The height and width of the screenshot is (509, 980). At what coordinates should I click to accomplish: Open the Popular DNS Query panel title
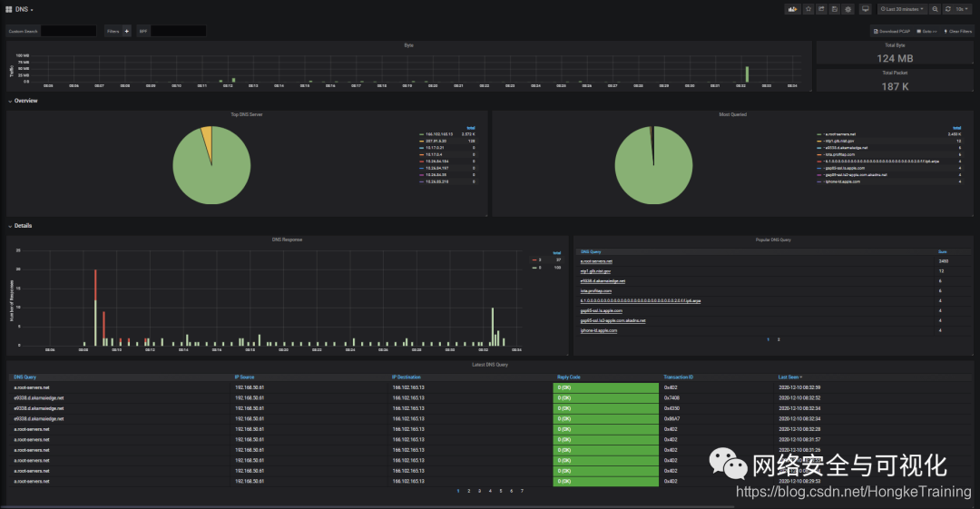[x=773, y=240]
